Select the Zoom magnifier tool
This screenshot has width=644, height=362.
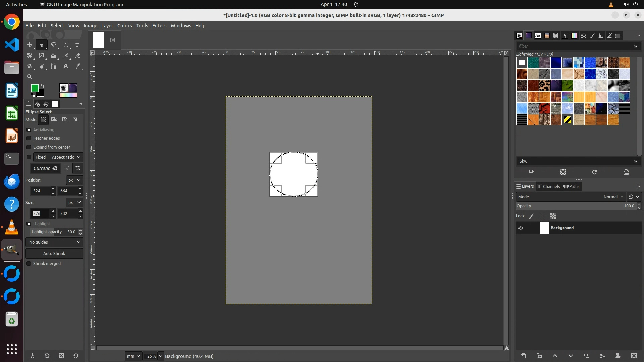(30, 77)
